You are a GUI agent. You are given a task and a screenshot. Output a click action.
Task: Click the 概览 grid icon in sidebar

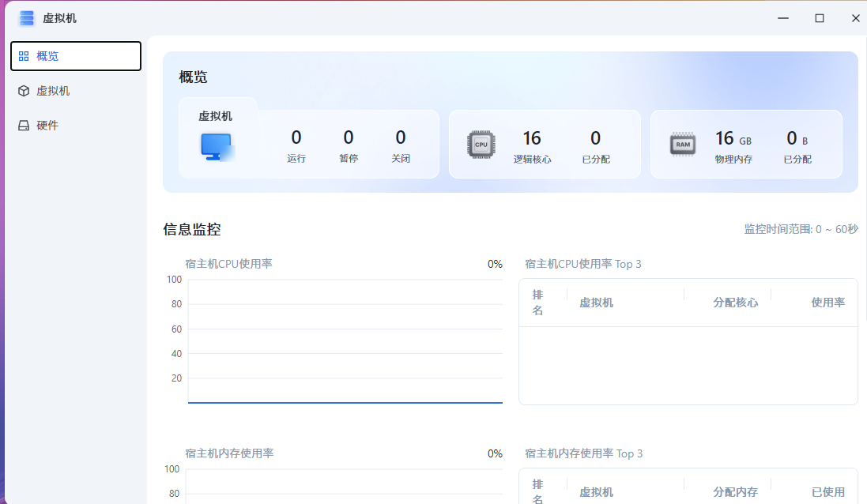(24, 56)
